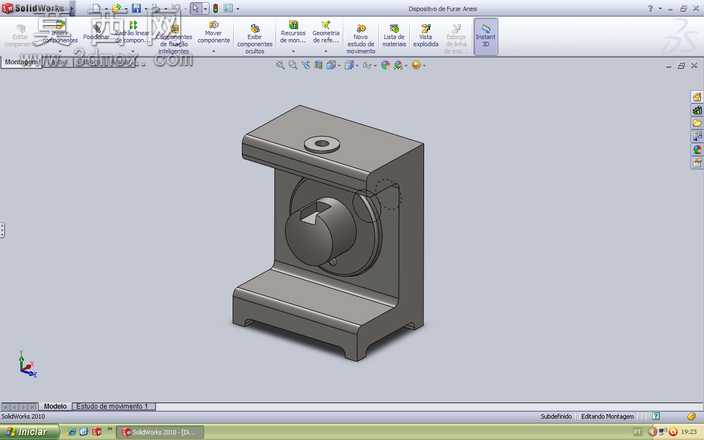The height and width of the screenshot is (440, 704).
Task: Click Inserir componentes tool
Action: [60, 32]
